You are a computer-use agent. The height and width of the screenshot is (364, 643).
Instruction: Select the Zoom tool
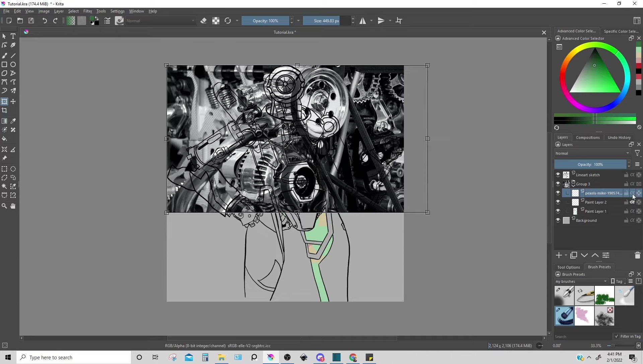4,206
